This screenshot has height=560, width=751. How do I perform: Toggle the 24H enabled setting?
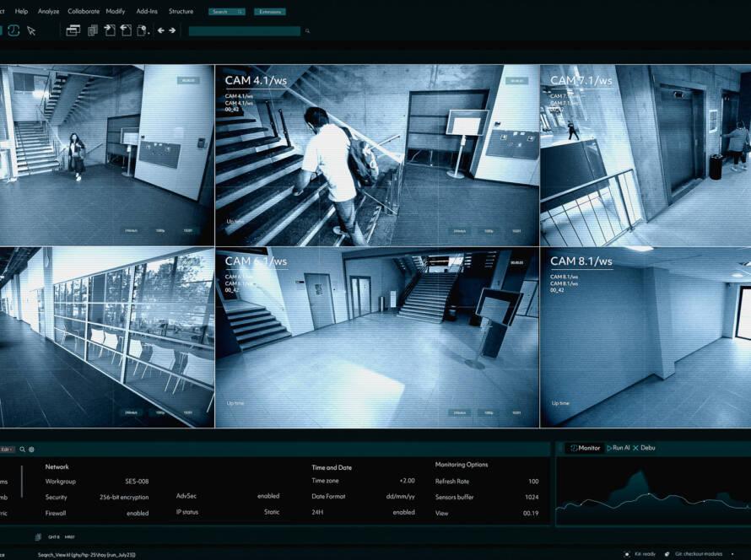click(403, 513)
